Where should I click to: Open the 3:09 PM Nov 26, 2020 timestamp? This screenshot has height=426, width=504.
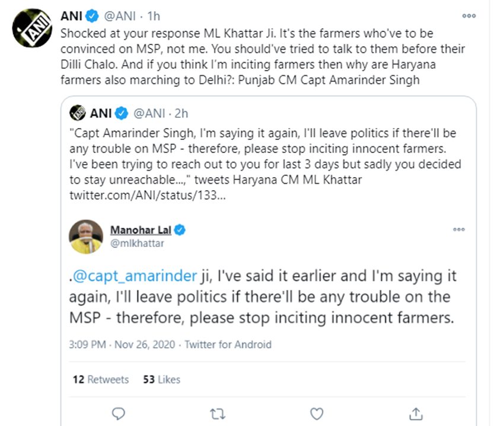(x=124, y=344)
